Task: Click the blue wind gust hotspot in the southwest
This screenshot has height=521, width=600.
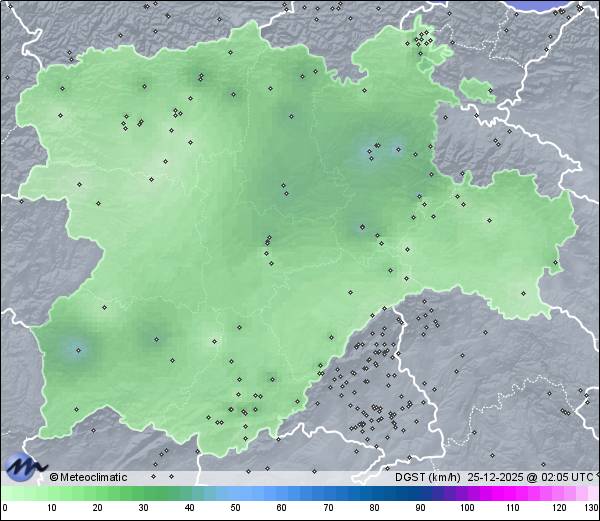Action: [76, 349]
